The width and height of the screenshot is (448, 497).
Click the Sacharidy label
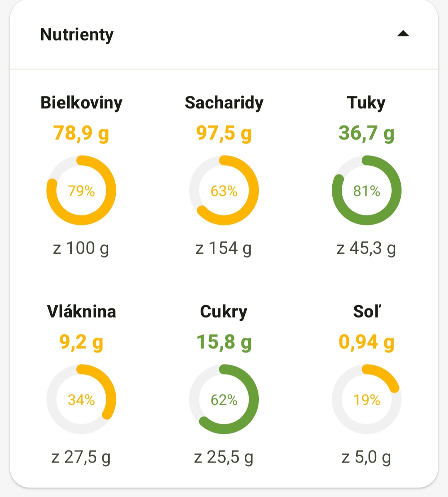[224, 103]
